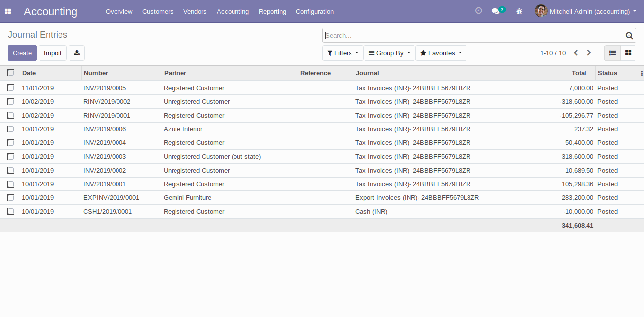
Task: Click the Import button
Action: 53,53
